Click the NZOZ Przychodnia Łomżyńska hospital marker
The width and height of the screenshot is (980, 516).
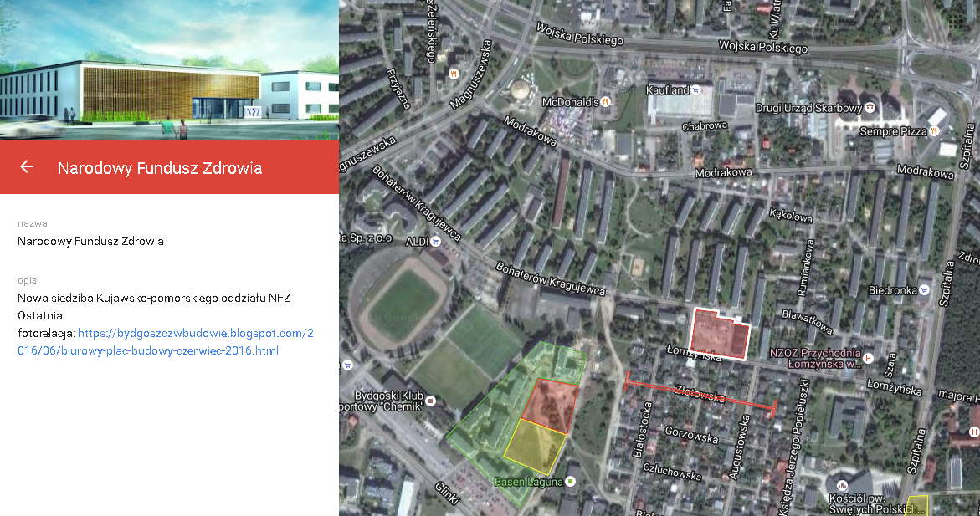pyautogui.click(x=868, y=359)
